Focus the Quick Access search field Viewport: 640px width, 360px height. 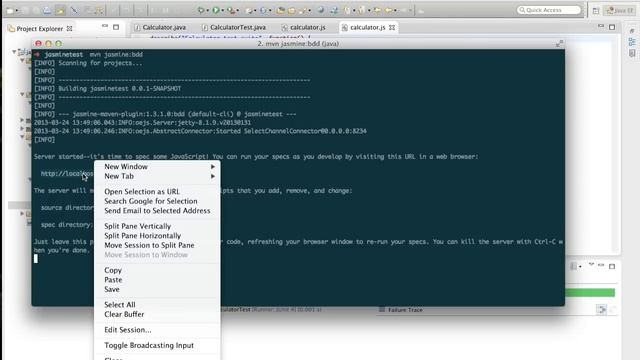point(549,10)
